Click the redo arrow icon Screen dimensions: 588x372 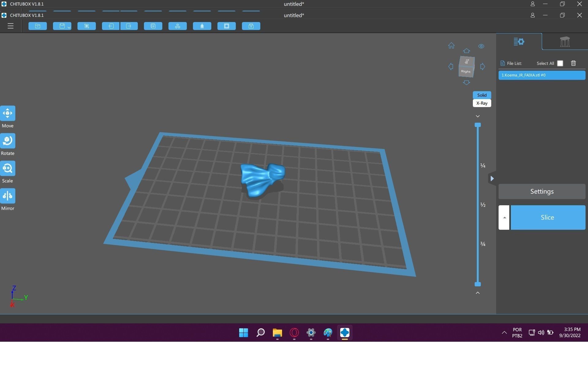coord(129,26)
